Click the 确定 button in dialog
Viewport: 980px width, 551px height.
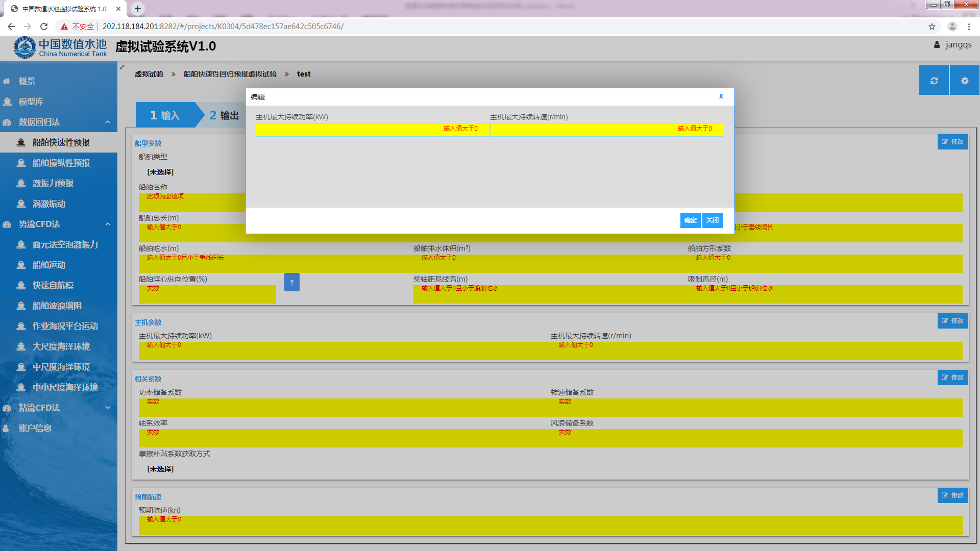pyautogui.click(x=690, y=220)
